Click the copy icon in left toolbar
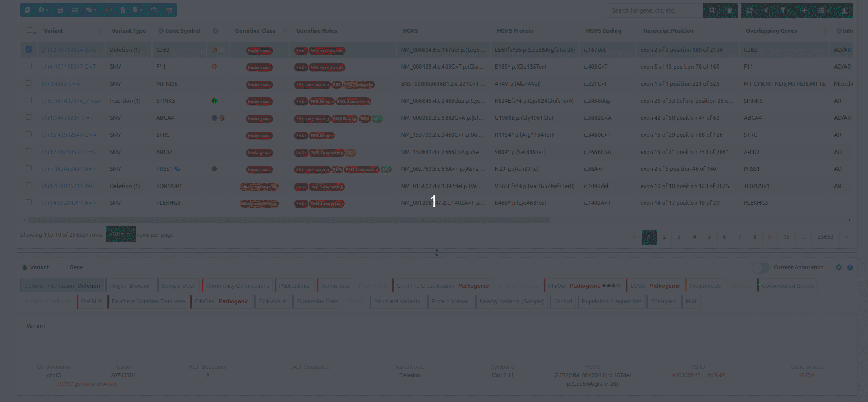 click(27, 10)
